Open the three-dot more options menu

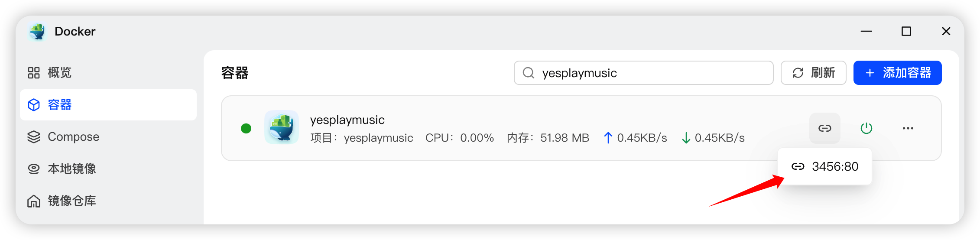(x=908, y=128)
